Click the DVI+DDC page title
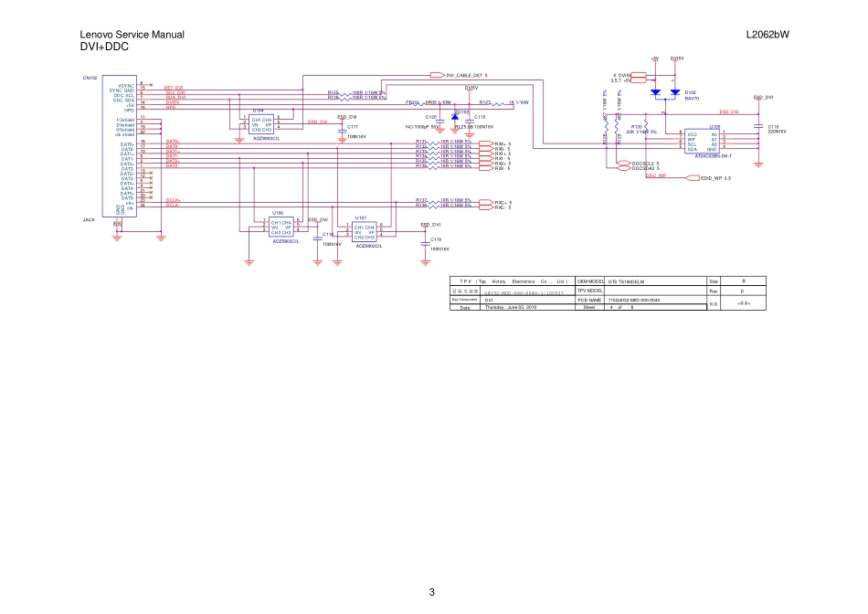 (104, 46)
